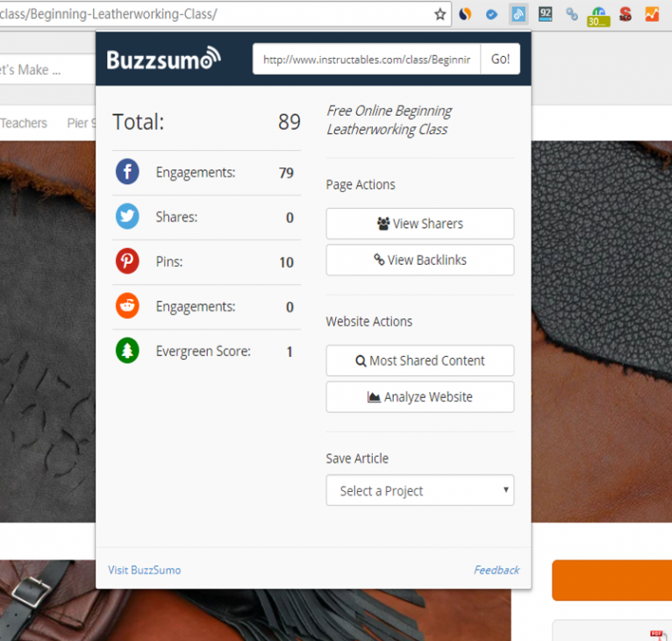
Task: Open the BuzzSumo extension toolbar icon
Action: click(x=518, y=14)
